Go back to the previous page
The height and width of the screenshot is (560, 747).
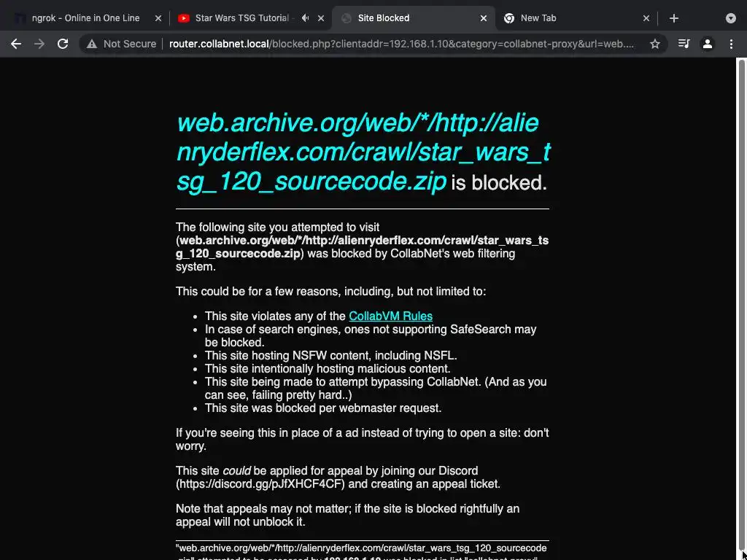[16, 44]
